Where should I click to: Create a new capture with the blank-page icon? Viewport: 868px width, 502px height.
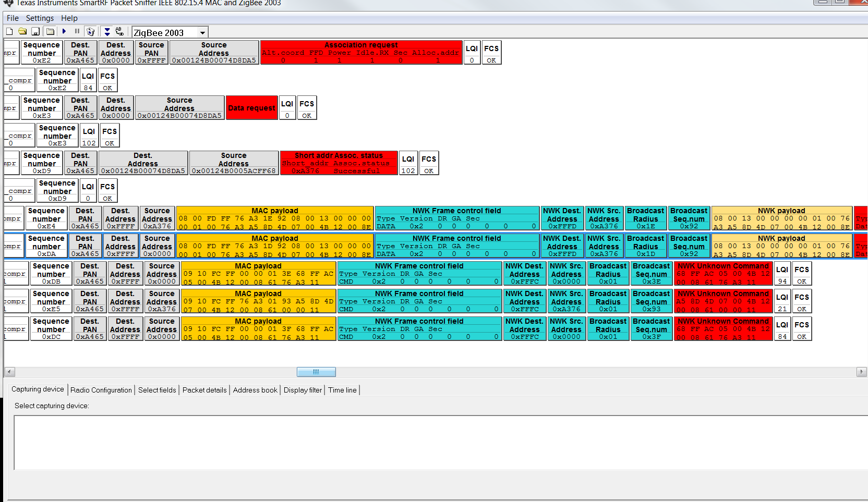pyautogui.click(x=9, y=32)
